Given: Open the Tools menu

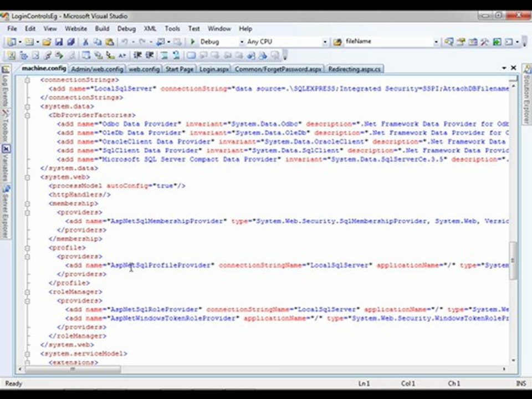Looking at the screenshot, I should tap(172, 29).
